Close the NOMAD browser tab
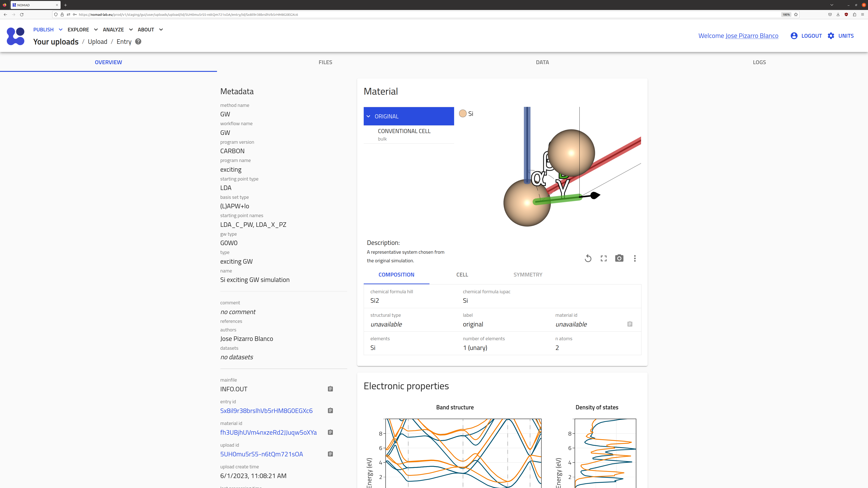The height and width of the screenshot is (488, 868). [x=57, y=5]
